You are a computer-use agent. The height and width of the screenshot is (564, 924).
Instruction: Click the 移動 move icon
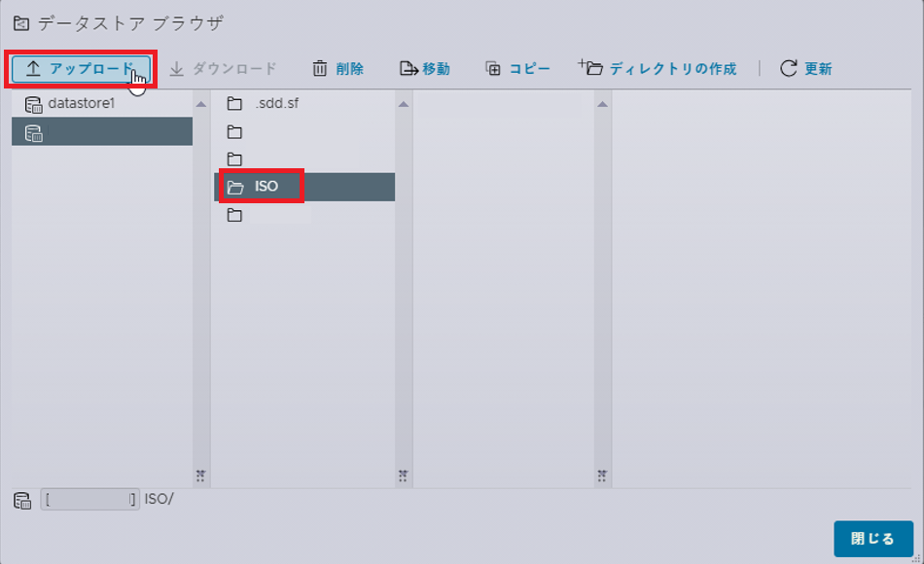[x=409, y=69]
